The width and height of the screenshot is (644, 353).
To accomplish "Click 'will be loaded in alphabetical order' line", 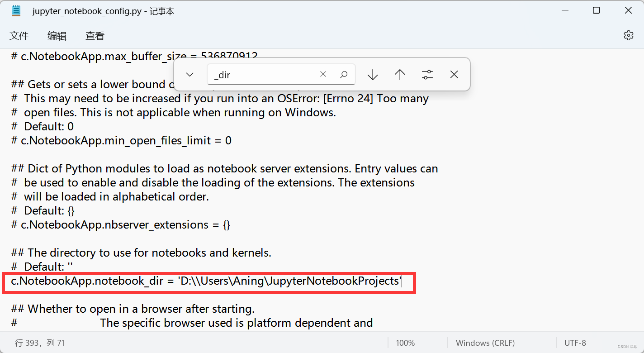I will point(110,196).
